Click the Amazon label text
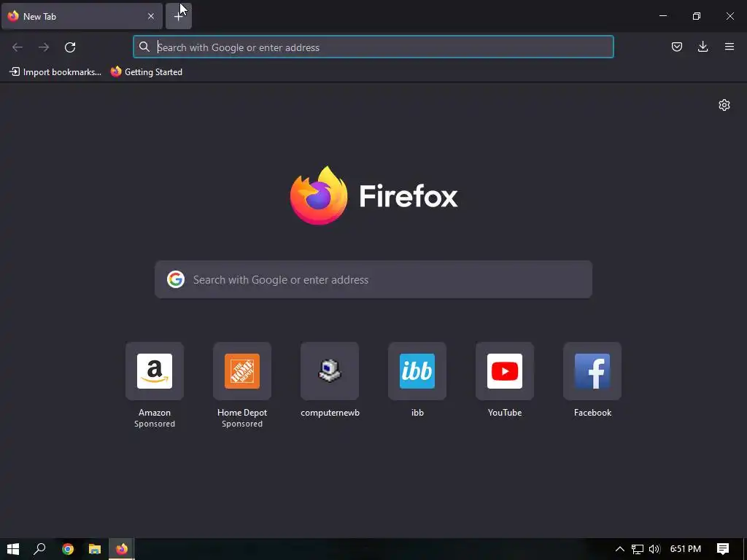 (155, 413)
